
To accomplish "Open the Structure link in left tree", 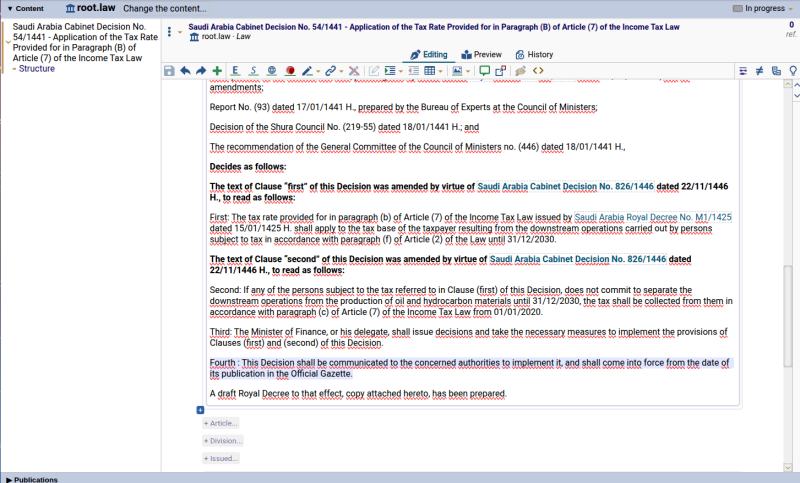I will click(x=37, y=68).
